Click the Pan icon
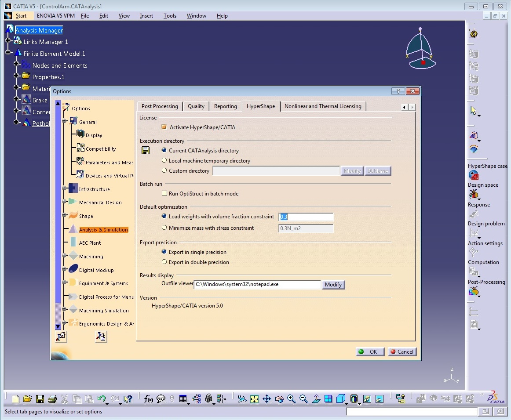This screenshot has height=420, width=511. [266, 399]
